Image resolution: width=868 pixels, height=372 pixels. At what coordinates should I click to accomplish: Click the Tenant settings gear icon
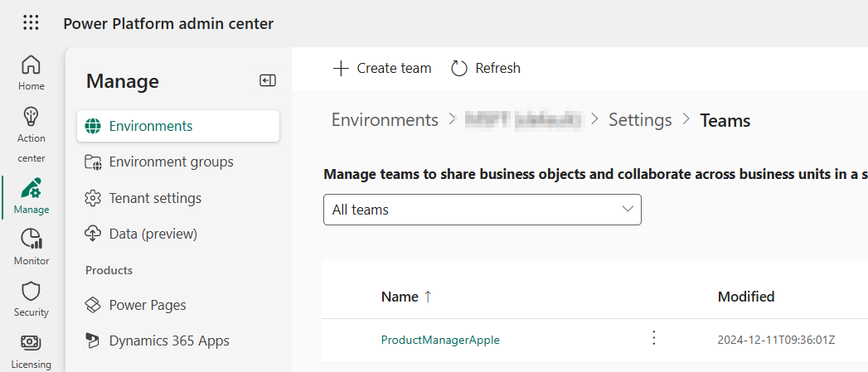[93, 198]
